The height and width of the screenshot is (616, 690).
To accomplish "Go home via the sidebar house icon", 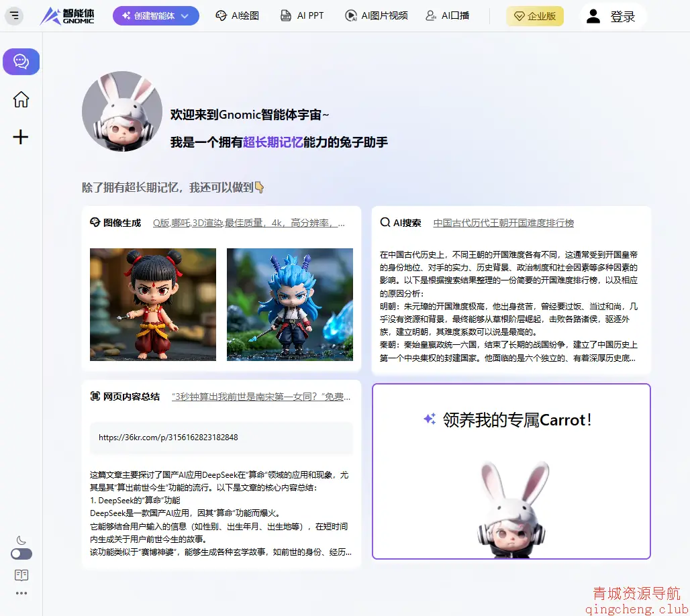I will click(x=21, y=99).
